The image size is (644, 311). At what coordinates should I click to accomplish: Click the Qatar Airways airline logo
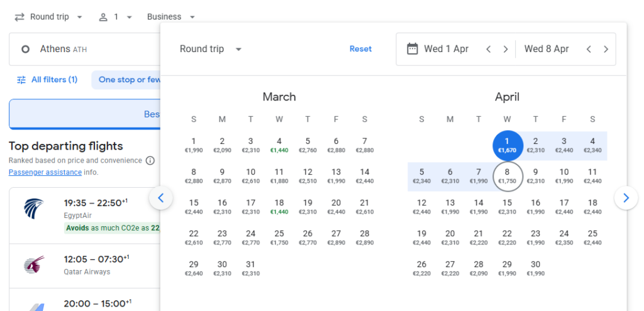pyautogui.click(x=34, y=265)
